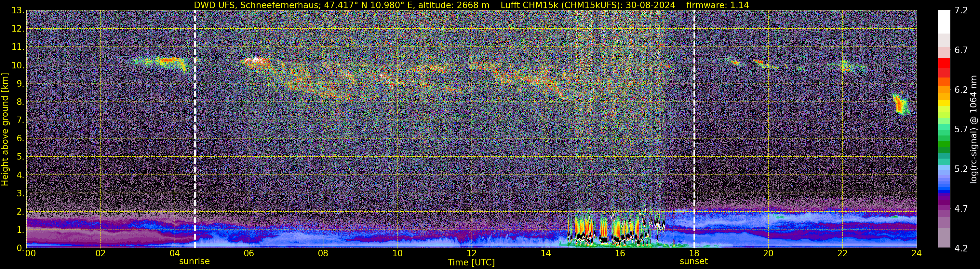Click the '8.' tick on the height axis
980x269 pixels.
20,102
